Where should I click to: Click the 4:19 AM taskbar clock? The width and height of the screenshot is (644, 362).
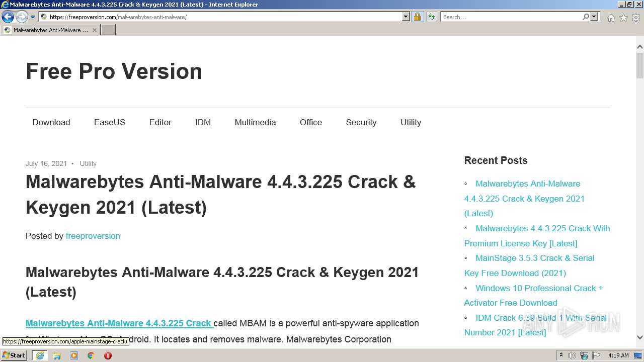[x=618, y=355]
